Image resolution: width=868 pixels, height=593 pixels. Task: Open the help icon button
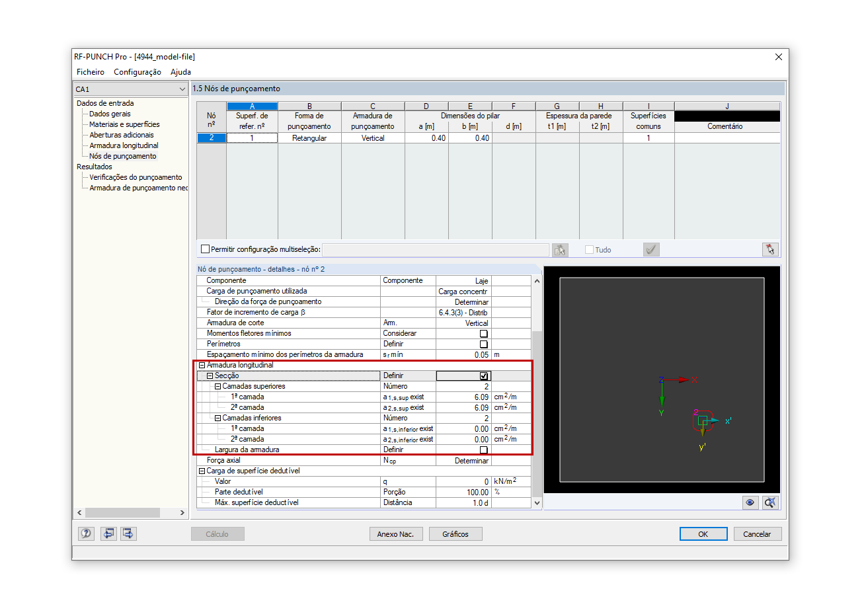coord(86,534)
